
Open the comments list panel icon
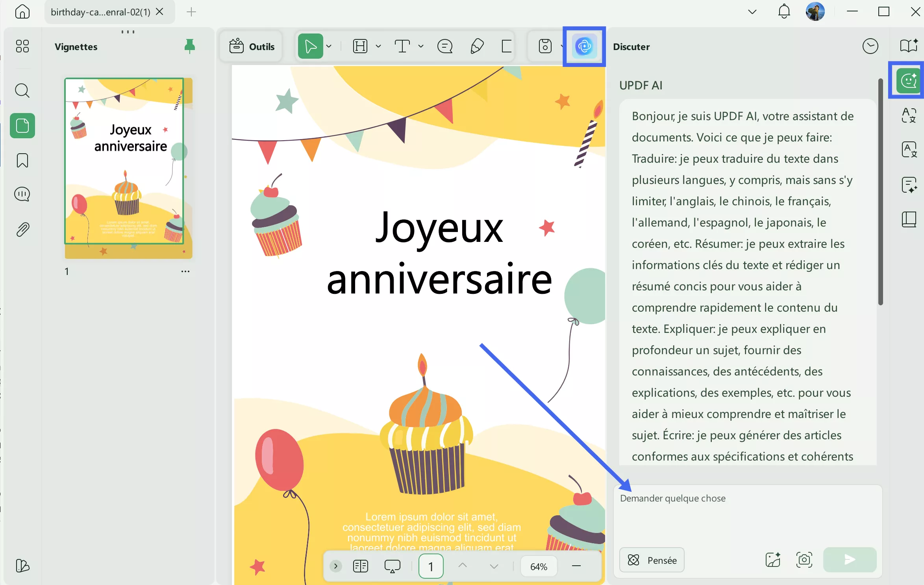(x=22, y=194)
